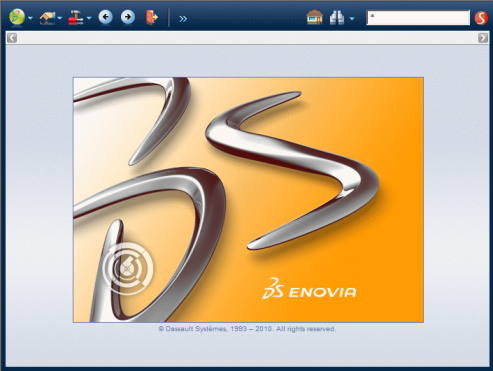Click the hand-holding-item Actions icon
The height and width of the screenshot is (371, 493).
[x=48, y=18]
